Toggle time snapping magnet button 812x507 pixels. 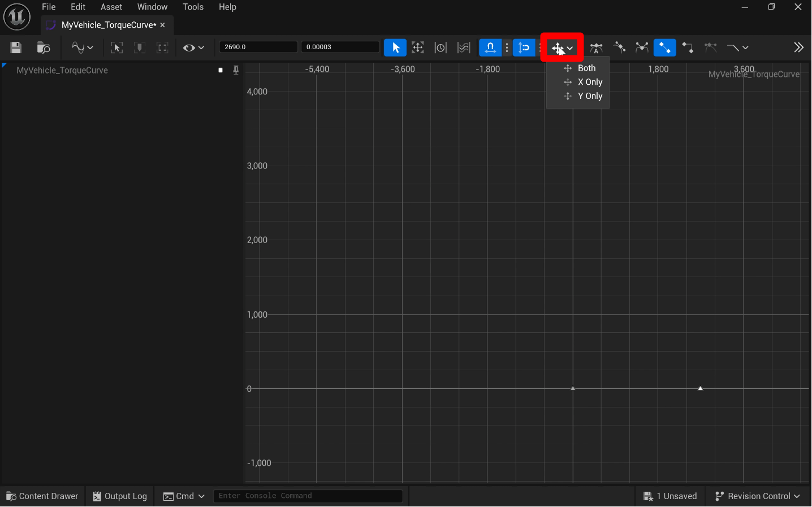pos(490,47)
